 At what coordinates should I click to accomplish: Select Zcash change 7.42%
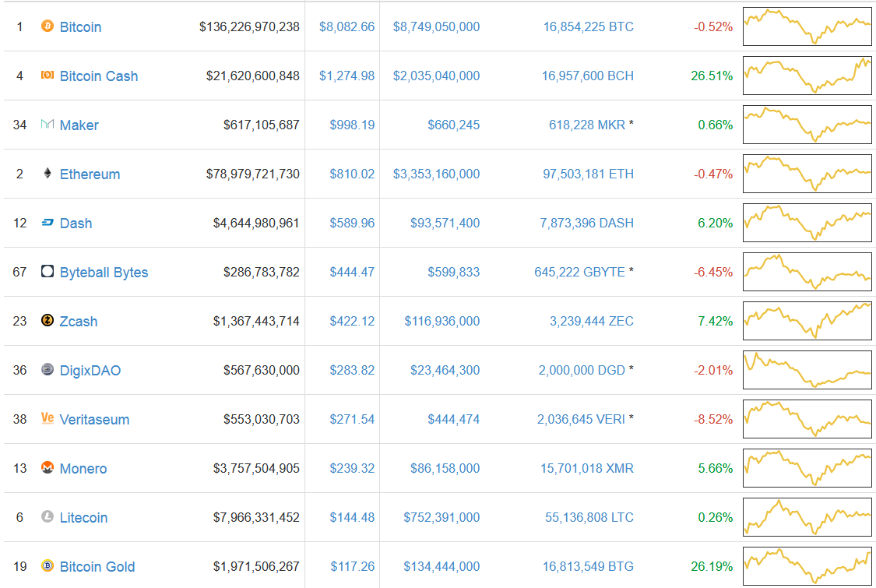[715, 321]
